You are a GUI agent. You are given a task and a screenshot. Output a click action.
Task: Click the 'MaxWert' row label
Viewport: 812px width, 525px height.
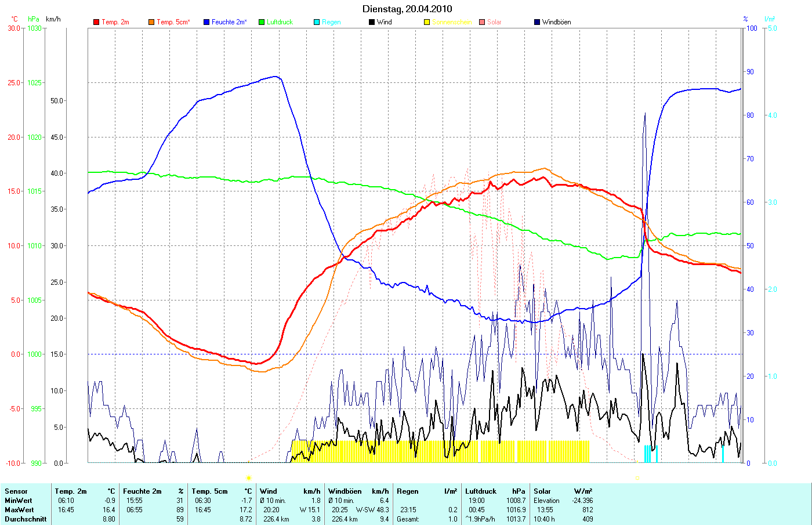(x=19, y=510)
